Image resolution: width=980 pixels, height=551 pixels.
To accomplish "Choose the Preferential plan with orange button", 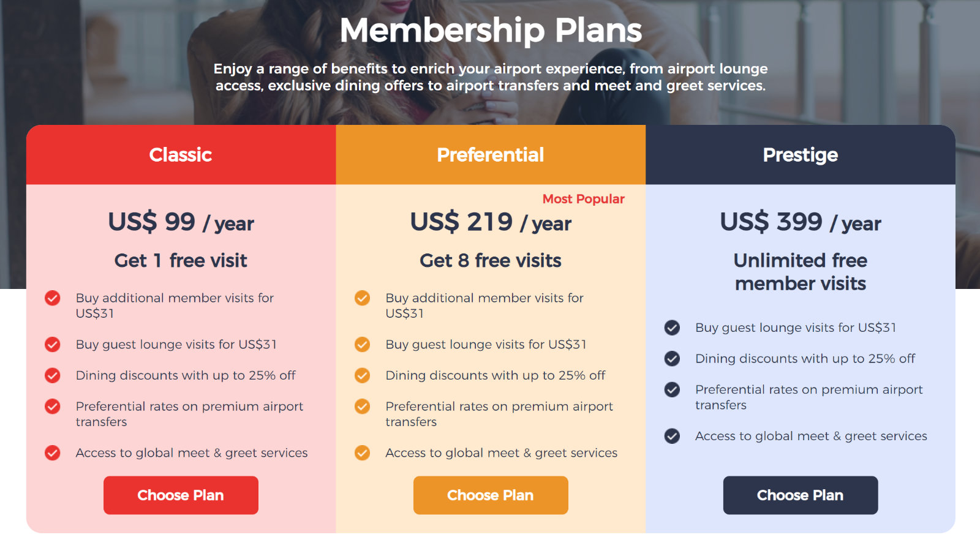I will pos(491,495).
